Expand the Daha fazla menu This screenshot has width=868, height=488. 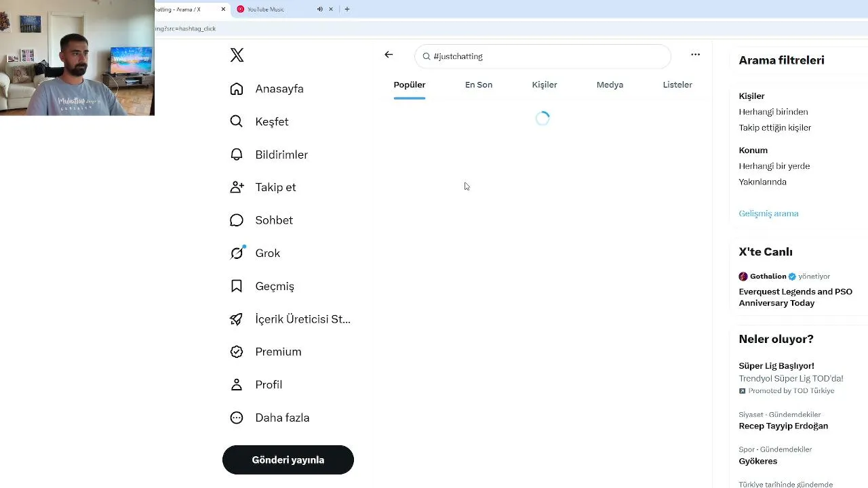(x=269, y=418)
